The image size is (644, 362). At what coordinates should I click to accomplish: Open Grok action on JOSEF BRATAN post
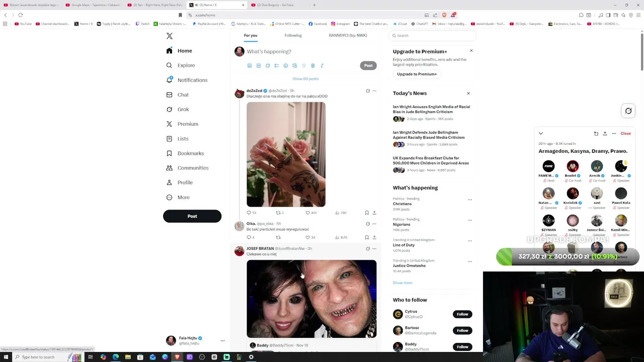coord(368,249)
